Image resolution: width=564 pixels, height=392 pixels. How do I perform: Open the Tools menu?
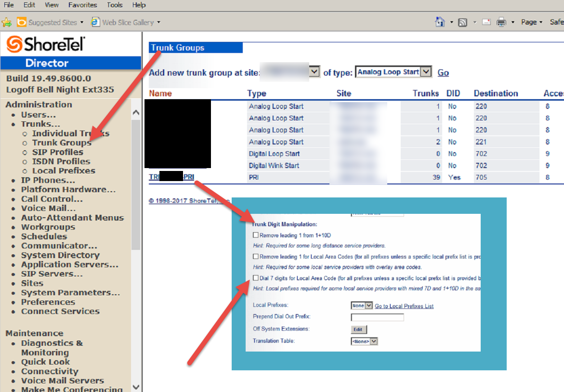[114, 5]
